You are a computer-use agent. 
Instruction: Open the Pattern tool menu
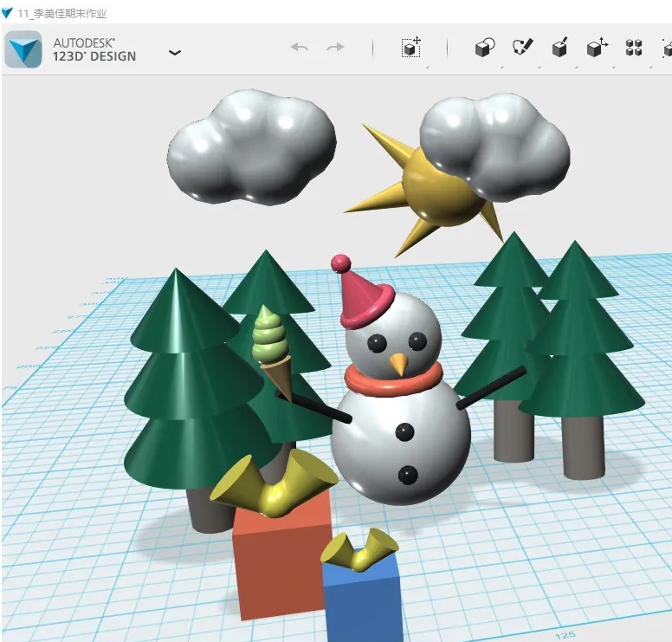634,48
